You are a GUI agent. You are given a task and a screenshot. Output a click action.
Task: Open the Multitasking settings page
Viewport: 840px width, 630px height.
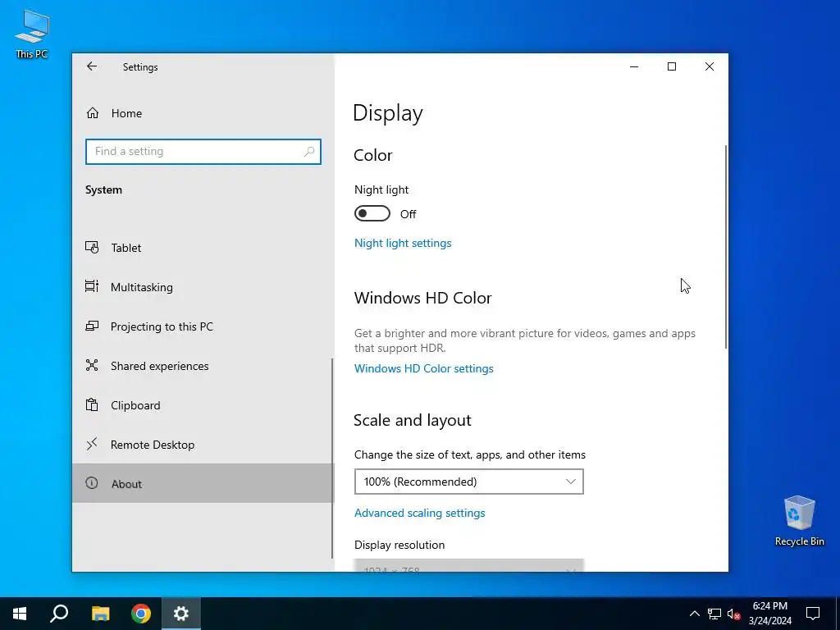click(203, 286)
